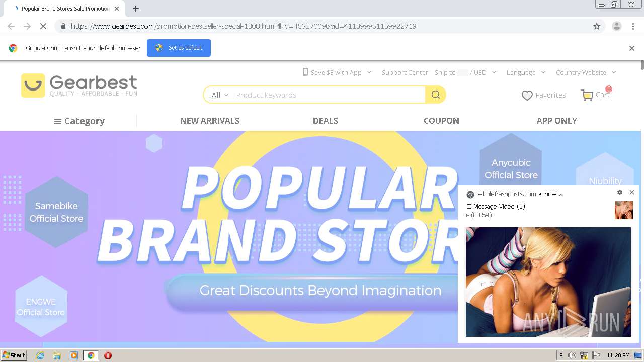This screenshot has height=362, width=644.
Task: Click the notification sender thumbnail
Action: pyautogui.click(x=624, y=210)
